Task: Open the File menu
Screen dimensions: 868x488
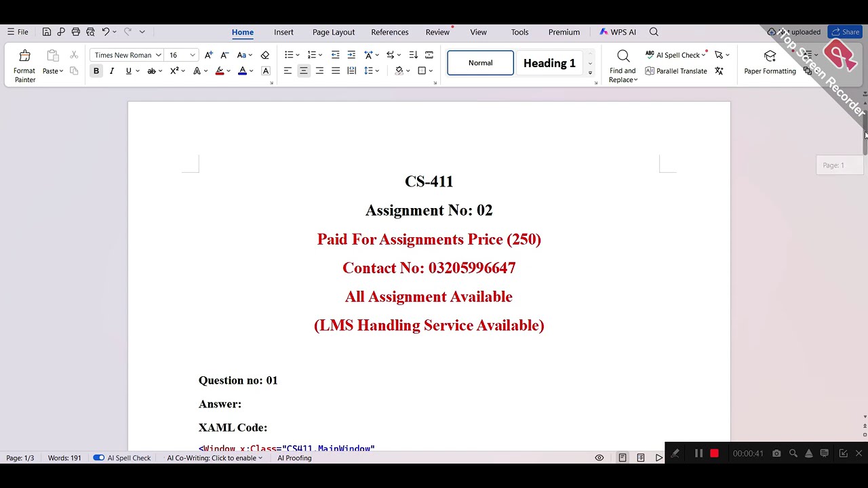Action: [18, 32]
